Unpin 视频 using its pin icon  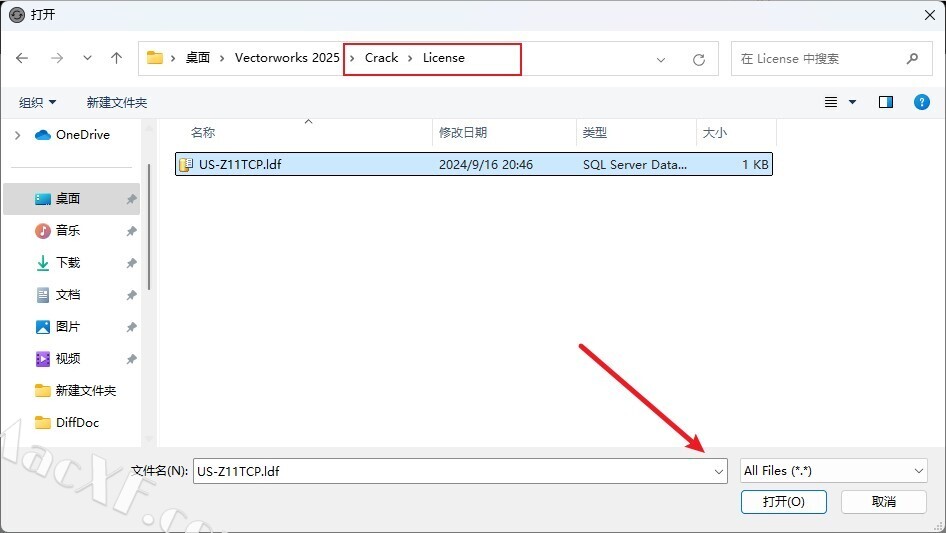[131, 359]
